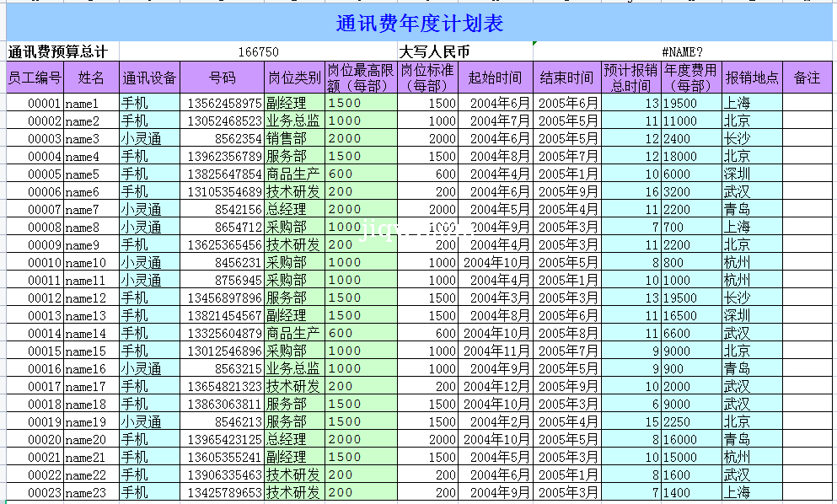Select the budget total cell showing 166750
The width and height of the screenshot is (837, 504).
(258, 51)
